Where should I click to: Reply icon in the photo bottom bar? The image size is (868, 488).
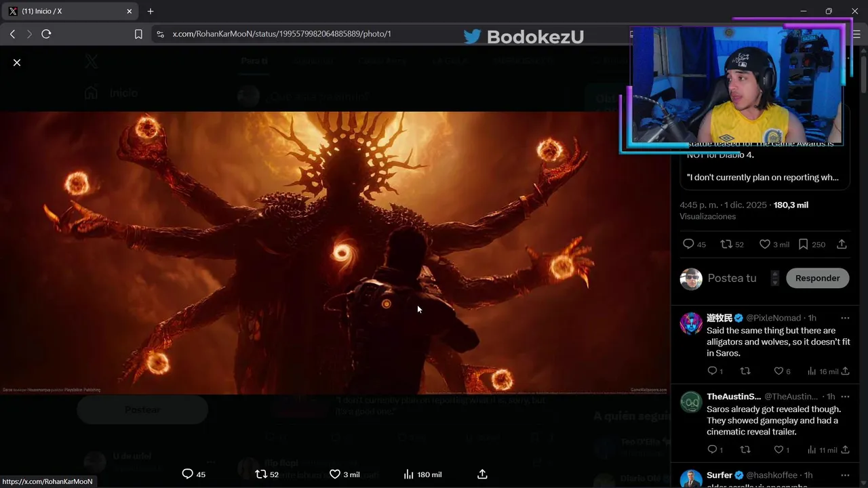(x=188, y=474)
